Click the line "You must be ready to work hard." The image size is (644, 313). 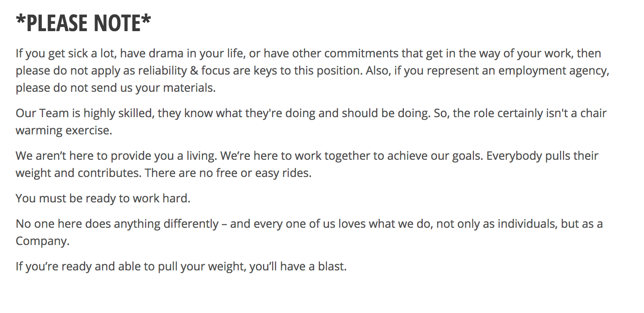[103, 199]
